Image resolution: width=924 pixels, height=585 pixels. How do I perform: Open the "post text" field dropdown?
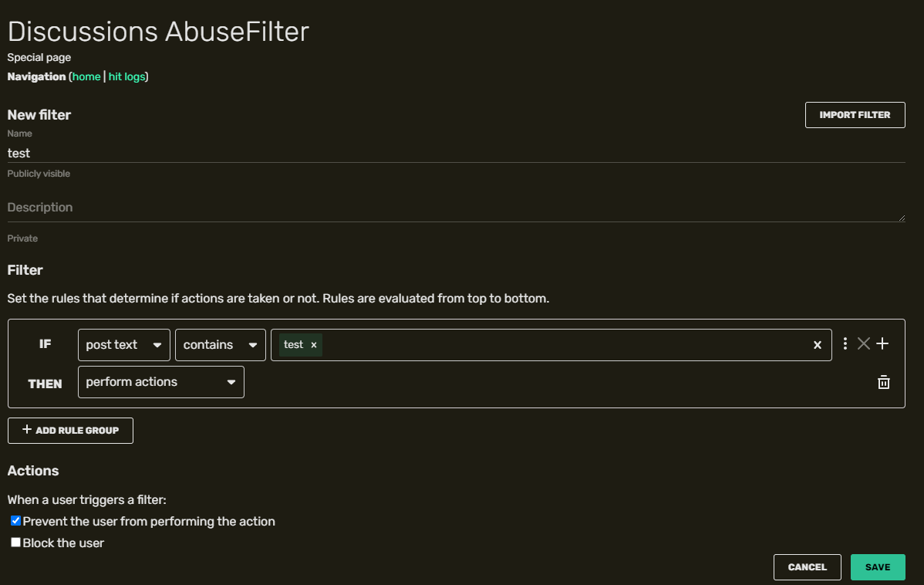123,345
